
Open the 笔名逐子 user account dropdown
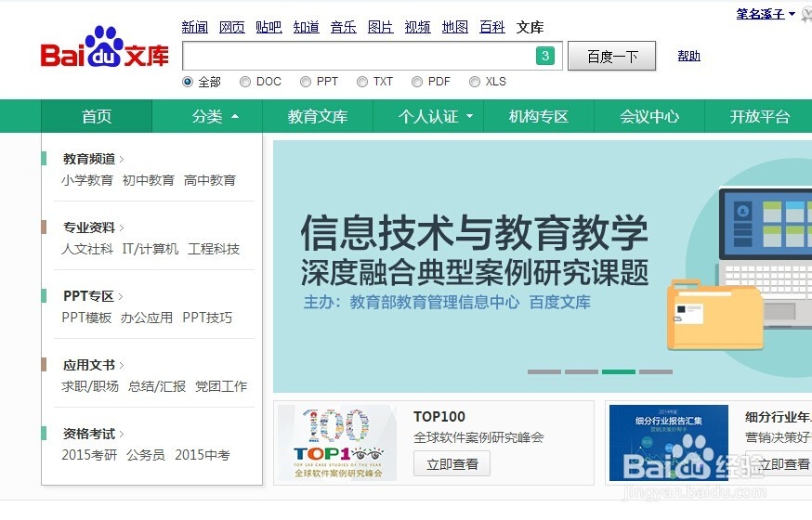765,14
